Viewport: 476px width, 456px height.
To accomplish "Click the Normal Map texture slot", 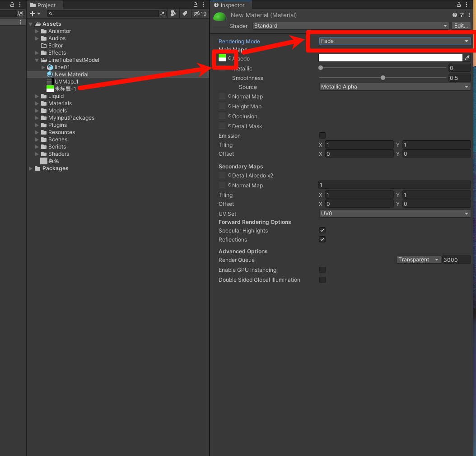I will tap(222, 96).
